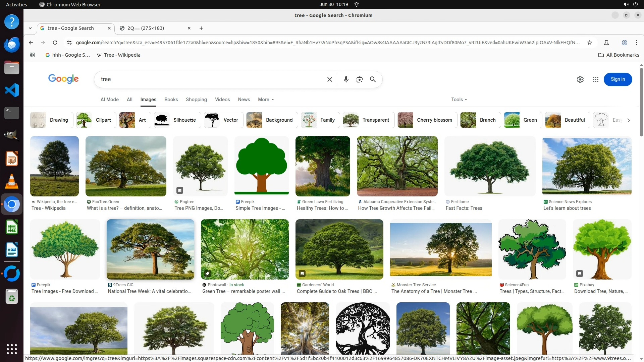Switch to the Videos search tab
Screen dimensions: 644x362
[x=222, y=100]
